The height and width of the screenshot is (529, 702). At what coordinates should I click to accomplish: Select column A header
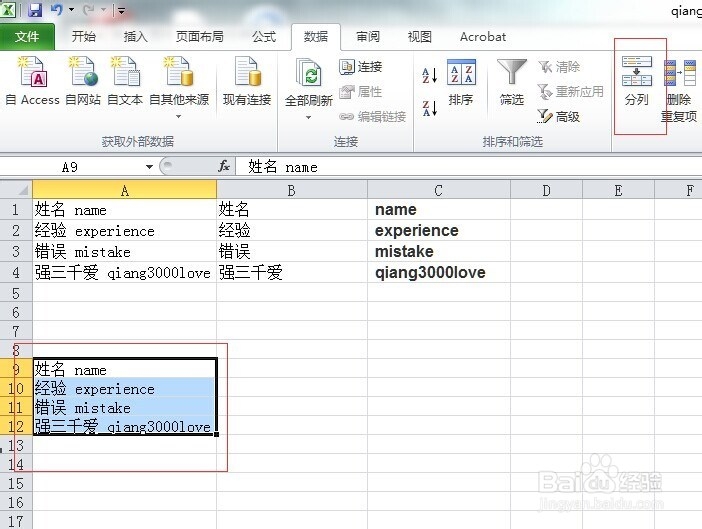[x=124, y=191]
